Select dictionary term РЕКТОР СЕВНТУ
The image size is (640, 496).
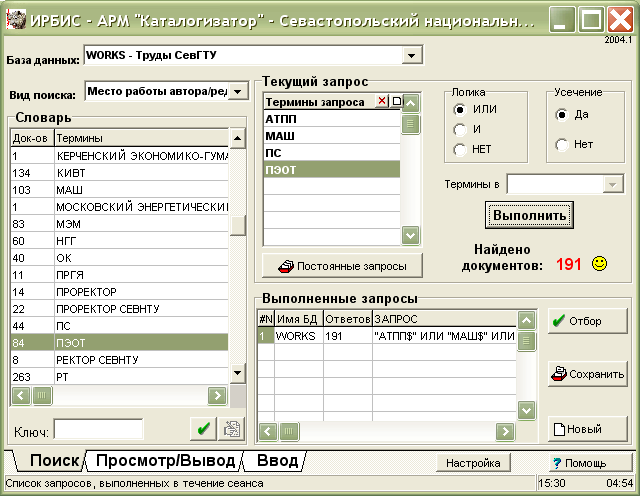click(120, 360)
